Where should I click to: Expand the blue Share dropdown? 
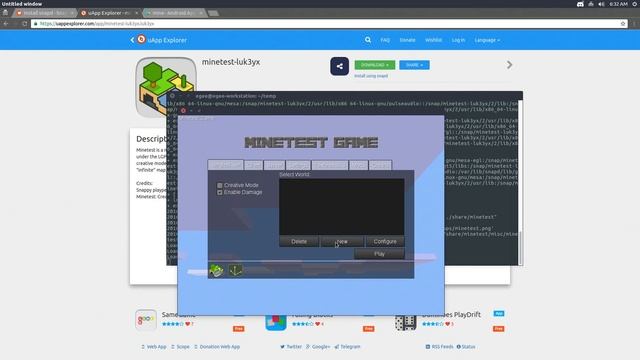pos(414,65)
